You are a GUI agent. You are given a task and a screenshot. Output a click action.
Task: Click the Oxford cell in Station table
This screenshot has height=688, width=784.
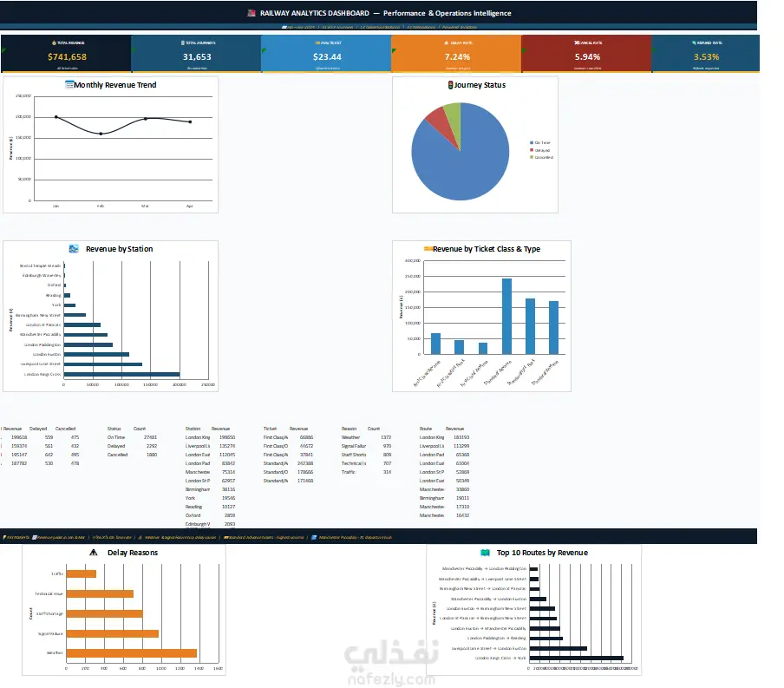pyautogui.click(x=193, y=515)
